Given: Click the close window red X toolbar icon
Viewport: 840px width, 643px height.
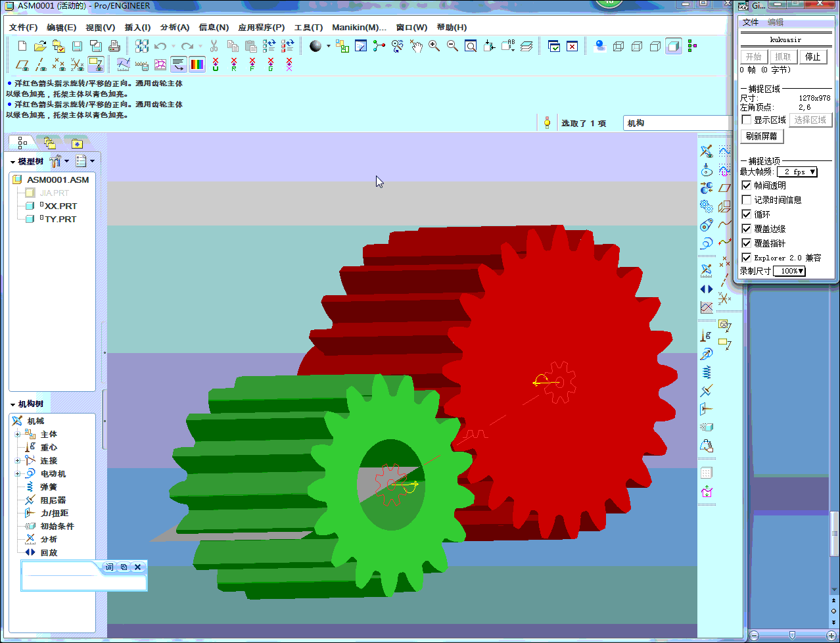Looking at the screenshot, I should click(572, 46).
